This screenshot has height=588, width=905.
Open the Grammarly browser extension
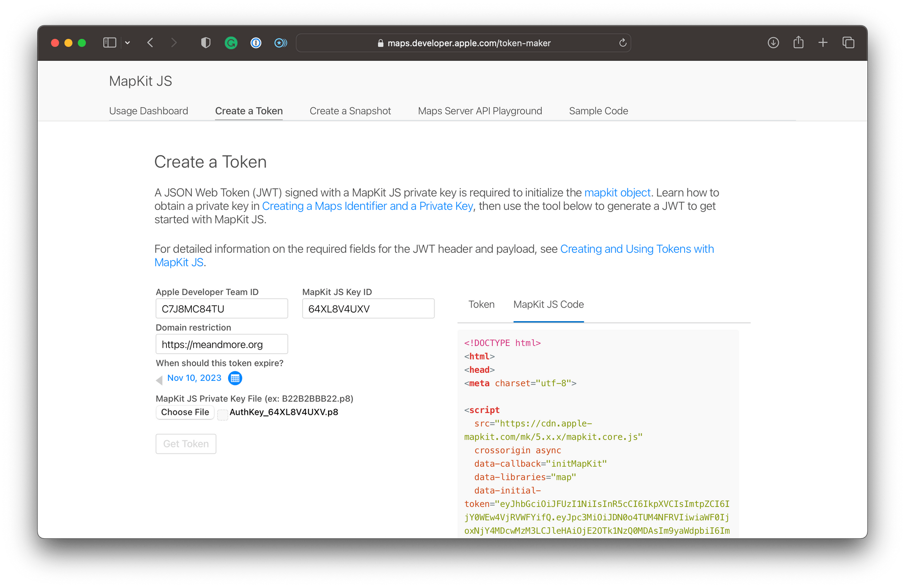click(x=232, y=43)
